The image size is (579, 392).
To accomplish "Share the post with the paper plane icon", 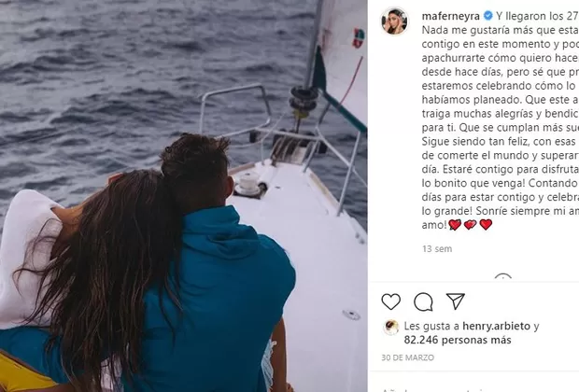I will click(x=456, y=301).
